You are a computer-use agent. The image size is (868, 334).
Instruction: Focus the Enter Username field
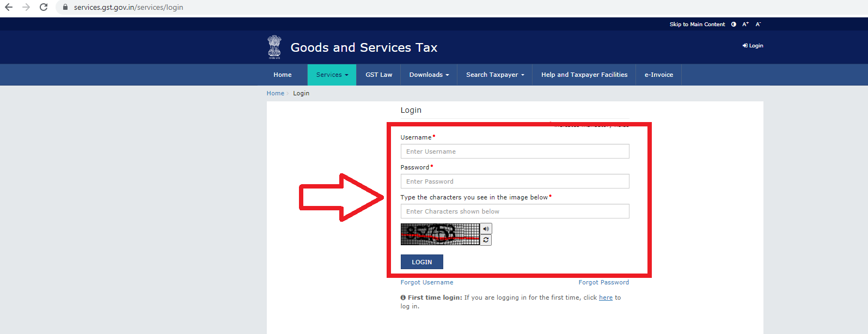515,151
